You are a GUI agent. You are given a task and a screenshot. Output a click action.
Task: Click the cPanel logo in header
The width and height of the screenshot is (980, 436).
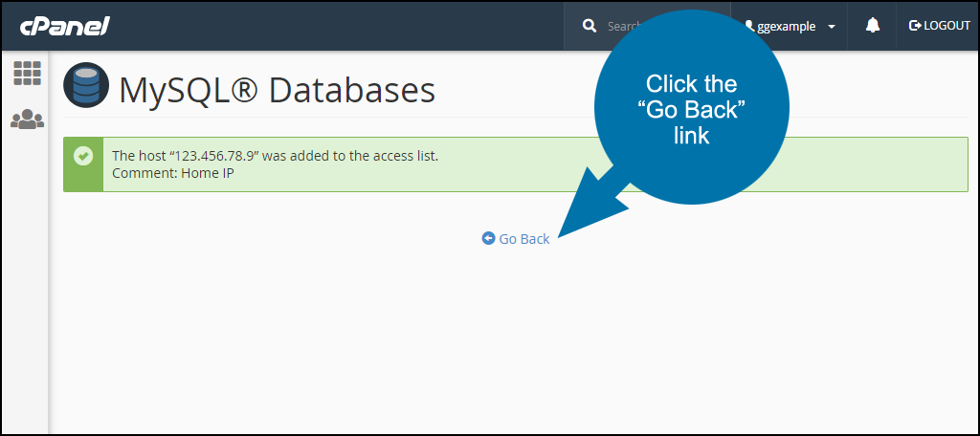(x=65, y=26)
